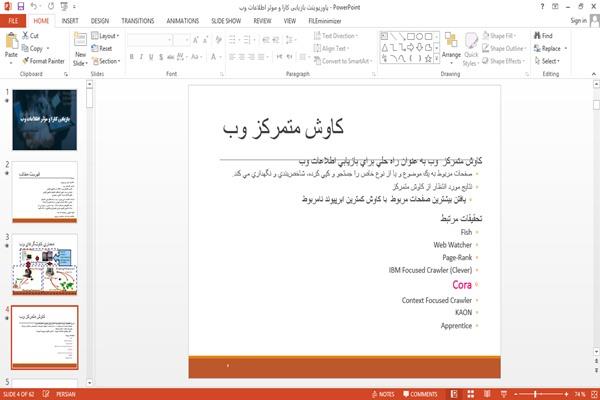This screenshot has width=600, height=400.
Task: Select slide 2 thumbnail
Action: pos(44,192)
